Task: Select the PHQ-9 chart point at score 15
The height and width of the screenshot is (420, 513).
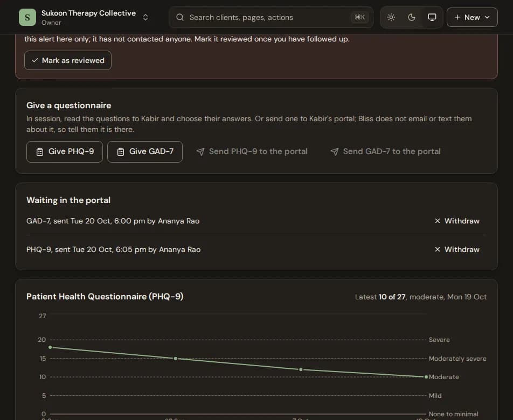Action: (175, 359)
